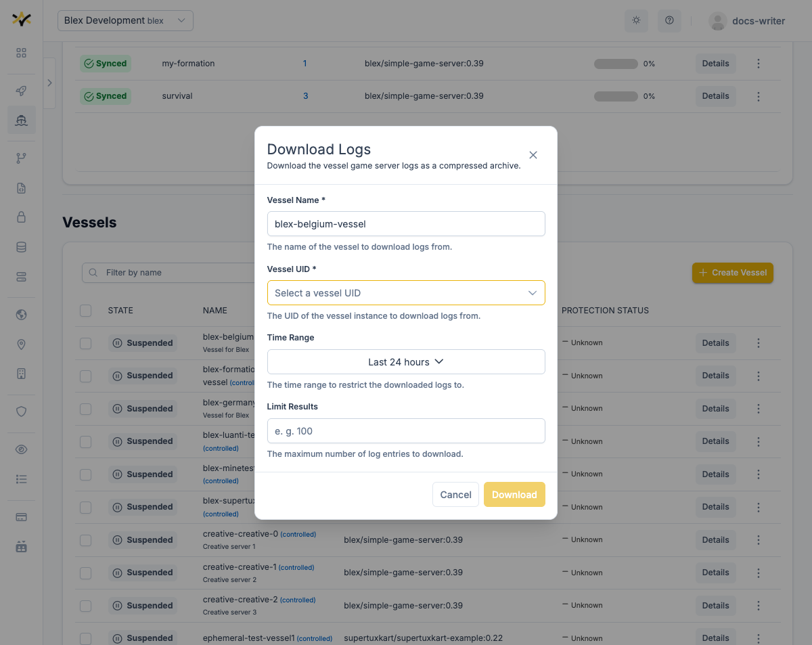The image size is (812, 645).
Task: Click the yellow Download button
Action: coord(514,495)
